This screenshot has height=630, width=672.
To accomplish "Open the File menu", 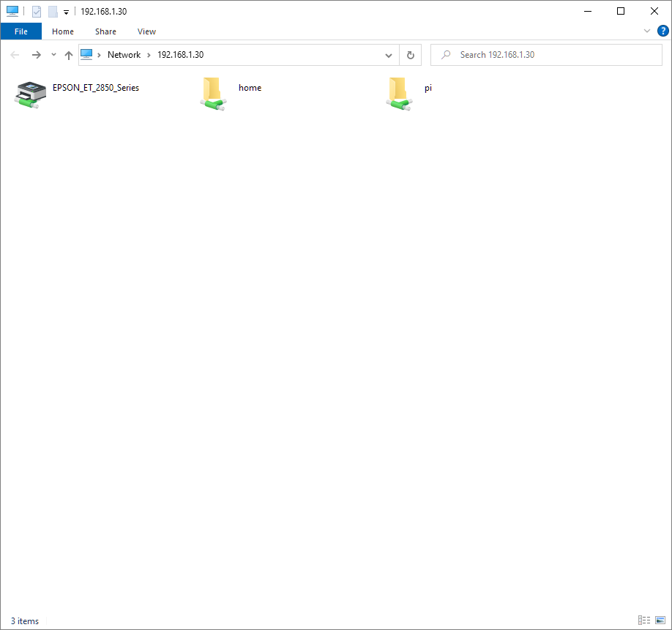I will click(x=21, y=31).
